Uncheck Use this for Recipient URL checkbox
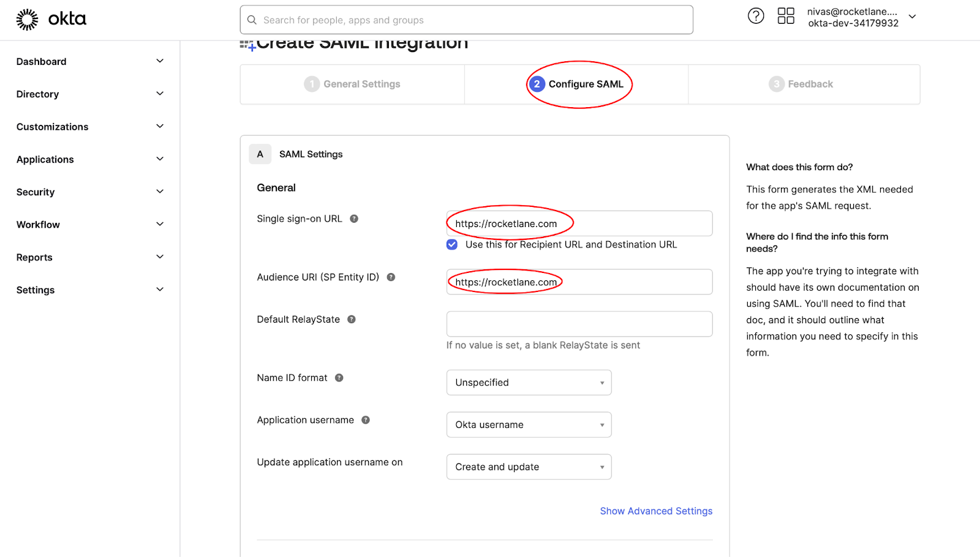Viewport: 980px width, 557px height. point(452,245)
